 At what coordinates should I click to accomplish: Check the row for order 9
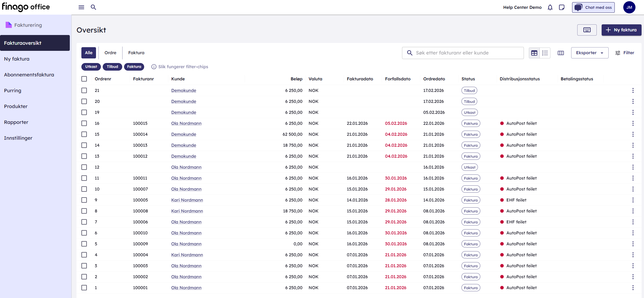(84, 200)
